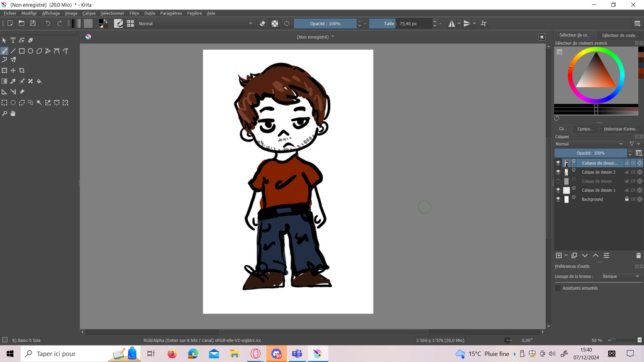This screenshot has width=644, height=362.
Task: Switch to the Historique d'annulation tab
Action: (x=620, y=129)
